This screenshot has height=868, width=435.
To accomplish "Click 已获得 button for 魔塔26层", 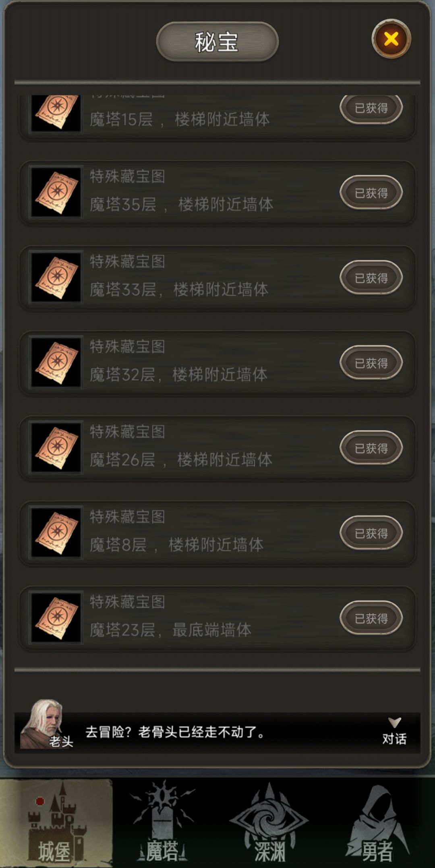I will [371, 448].
